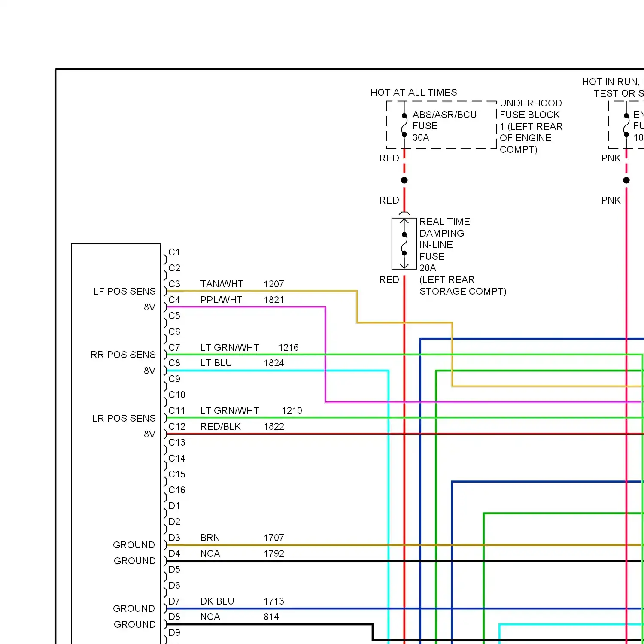Click the 'TAN/WHT' wire color label
This screenshot has width=644, height=644.
click(222, 284)
